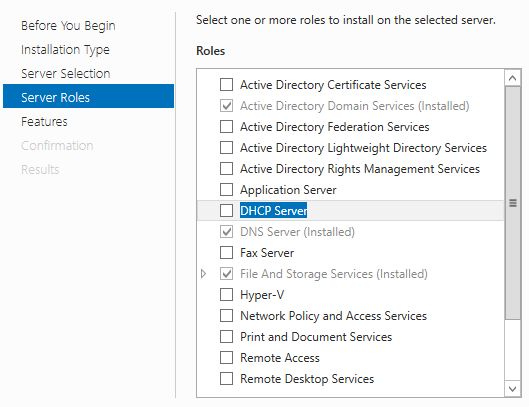Tick the Application Server checkbox
This screenshot has height=407, width=529.
pyautogui.click(x=226, y=190)
